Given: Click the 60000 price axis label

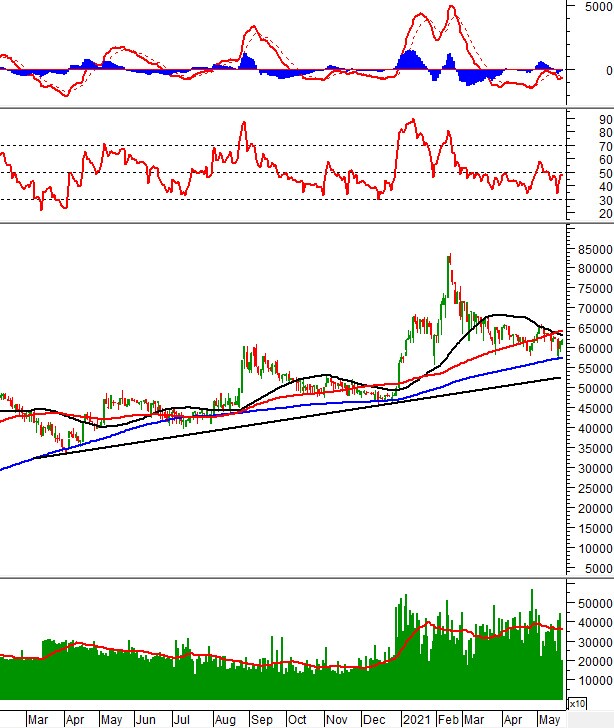Looking at the screenshot, I should (595, 348).
